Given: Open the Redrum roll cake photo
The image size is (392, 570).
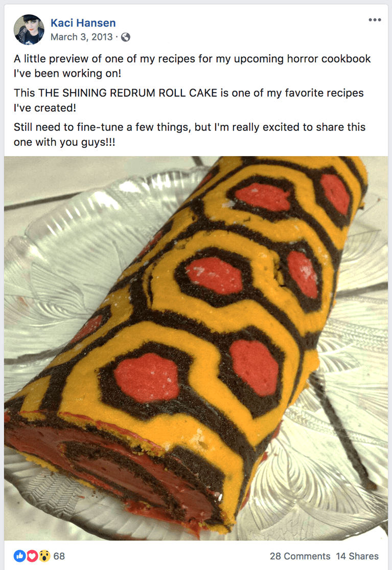Looking at the screenshot, I should click(196, 348).
